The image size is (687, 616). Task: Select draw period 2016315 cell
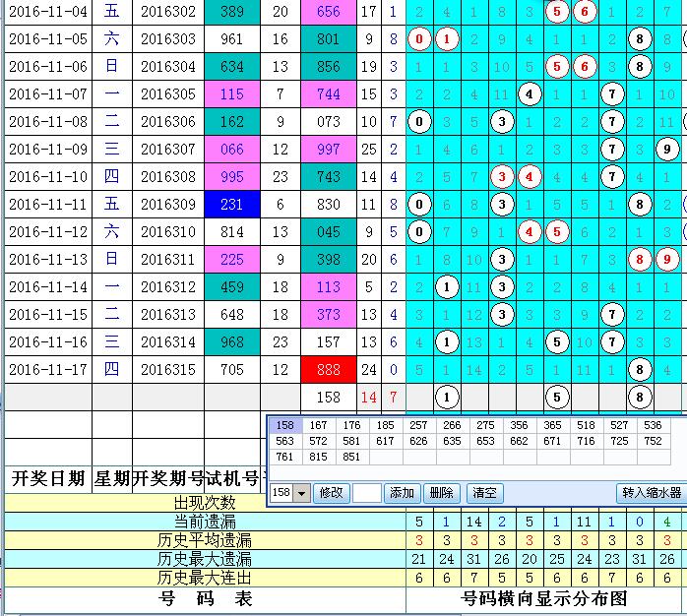pyautogui.click(x=167, y=370)
